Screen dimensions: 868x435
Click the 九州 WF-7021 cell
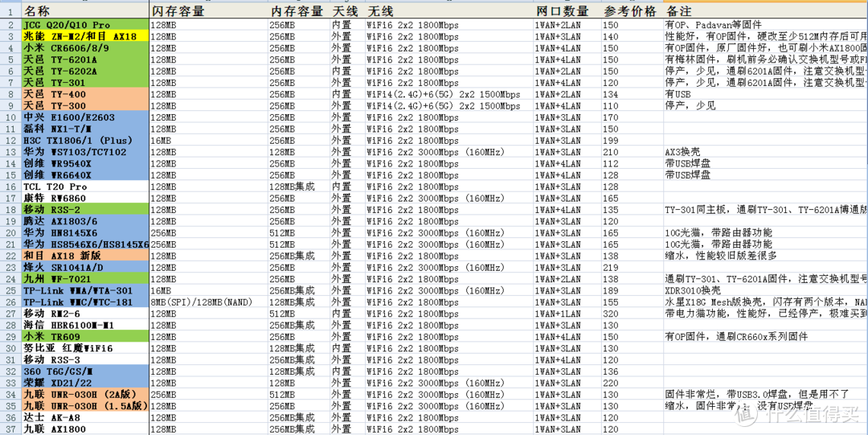(85, 279)
